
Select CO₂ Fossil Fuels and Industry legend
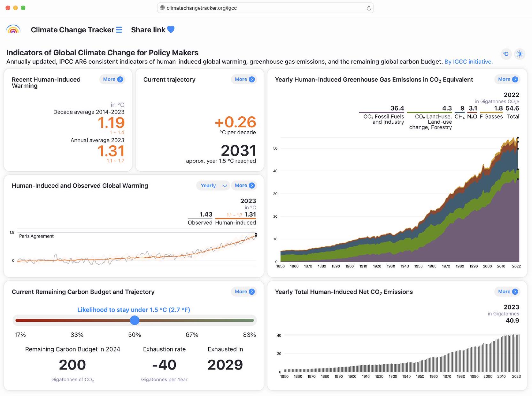coord(383,119)
